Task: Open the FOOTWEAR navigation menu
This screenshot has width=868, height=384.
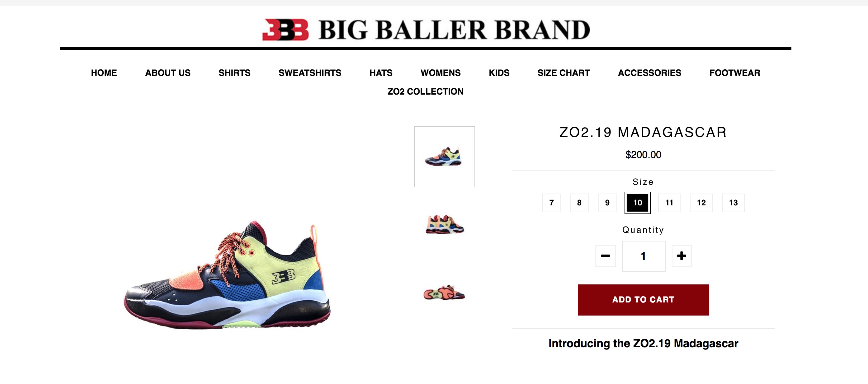Action: pos(734,73)
